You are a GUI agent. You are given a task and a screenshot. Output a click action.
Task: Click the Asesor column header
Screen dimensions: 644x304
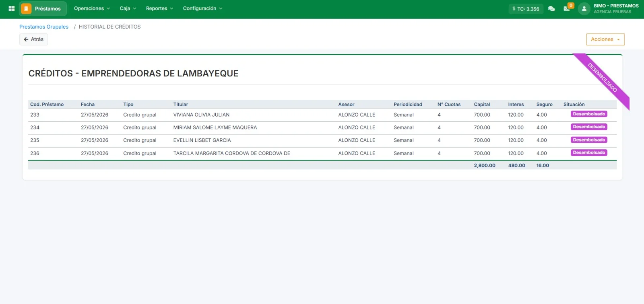pyautogui.click(x=346, y=105)
